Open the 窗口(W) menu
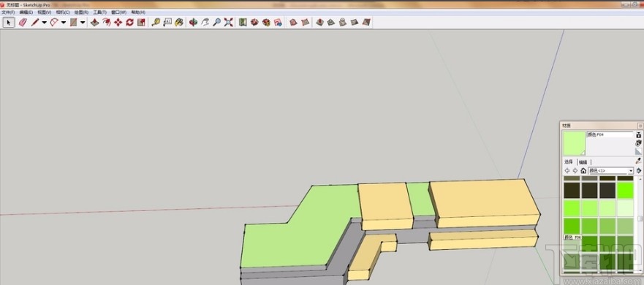644x285 pixels. pos(118,12)
